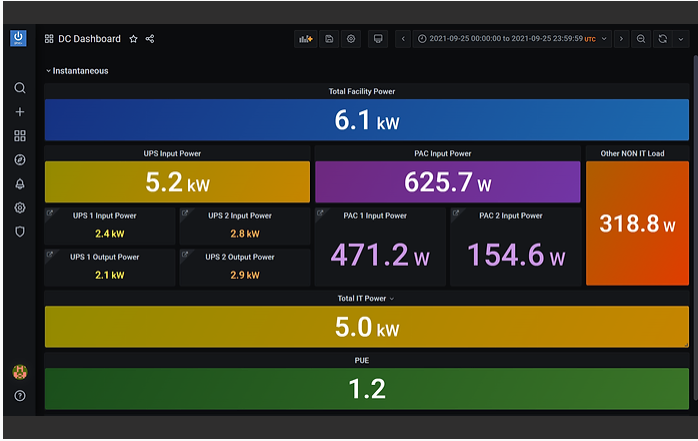Screen dimensions: 698x441
Task: Click the plus create icon in sidebar
Action: tap(20, 112)
